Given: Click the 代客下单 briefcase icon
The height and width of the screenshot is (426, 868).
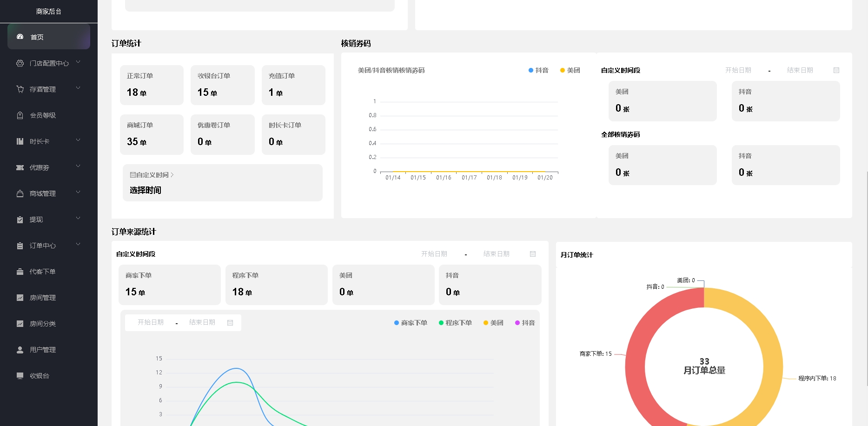Looking at the screenshot, I should [20, 272].
